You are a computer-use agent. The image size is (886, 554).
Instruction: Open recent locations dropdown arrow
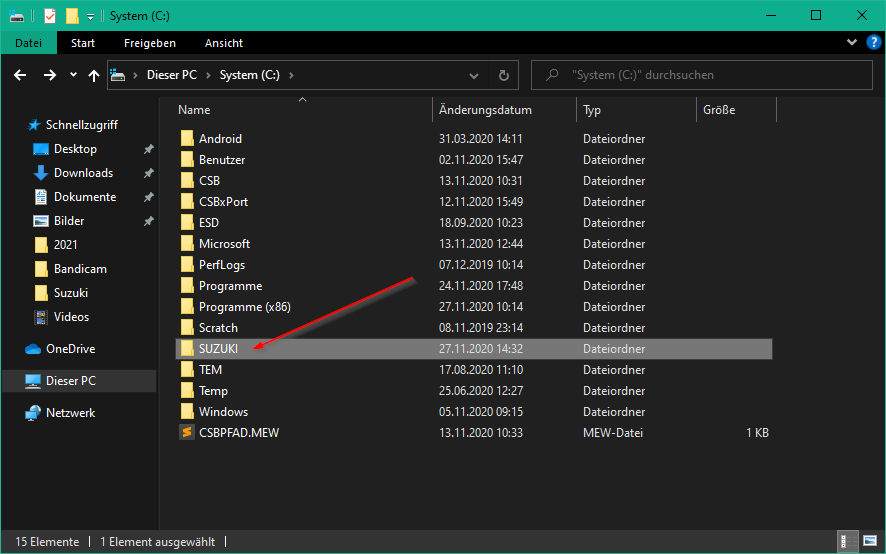click(x=73, y=75)
